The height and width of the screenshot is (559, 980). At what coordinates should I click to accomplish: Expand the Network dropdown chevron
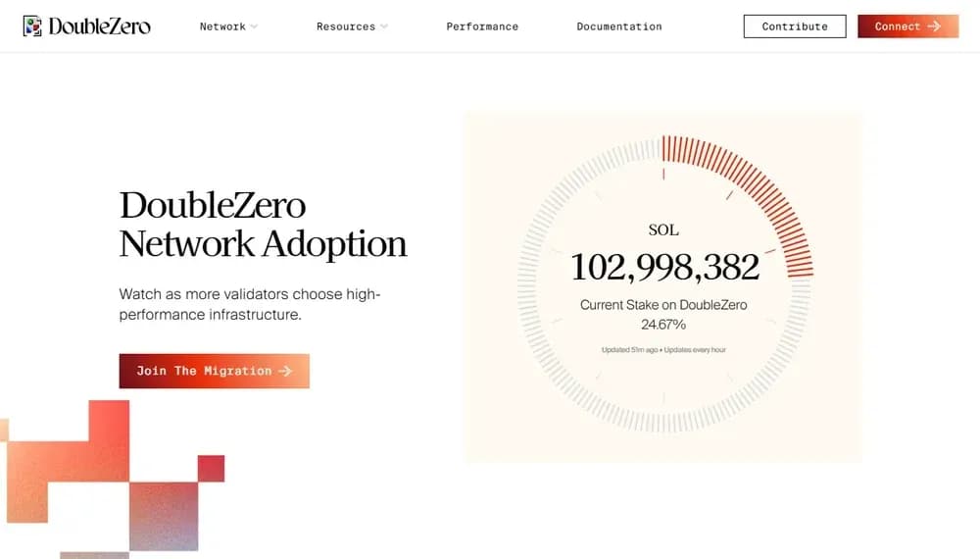coord(254,26)
